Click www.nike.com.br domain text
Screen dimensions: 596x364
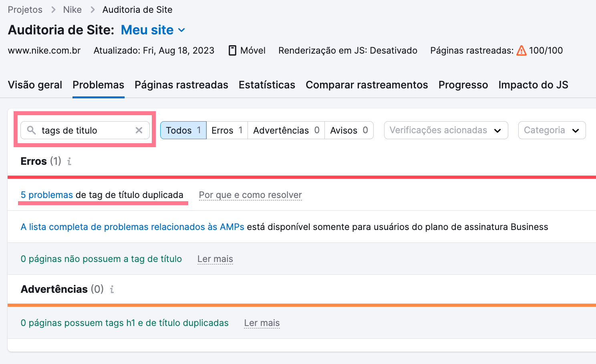44,50
